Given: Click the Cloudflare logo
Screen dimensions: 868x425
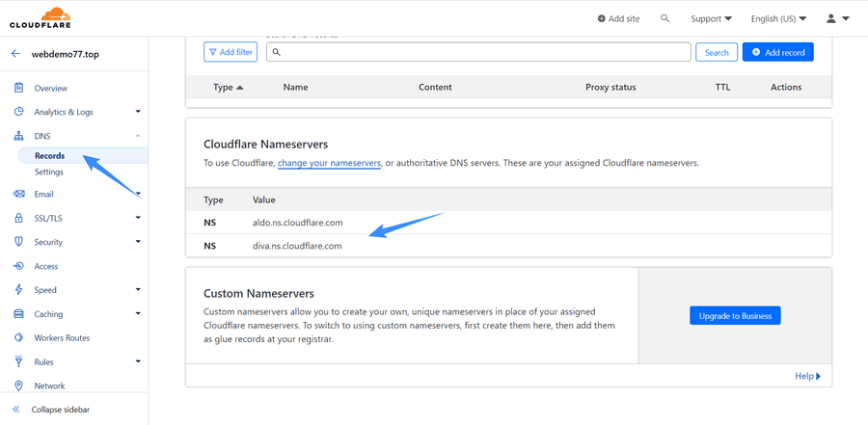Looking at the screenshot, I should (x=40, y=18).
